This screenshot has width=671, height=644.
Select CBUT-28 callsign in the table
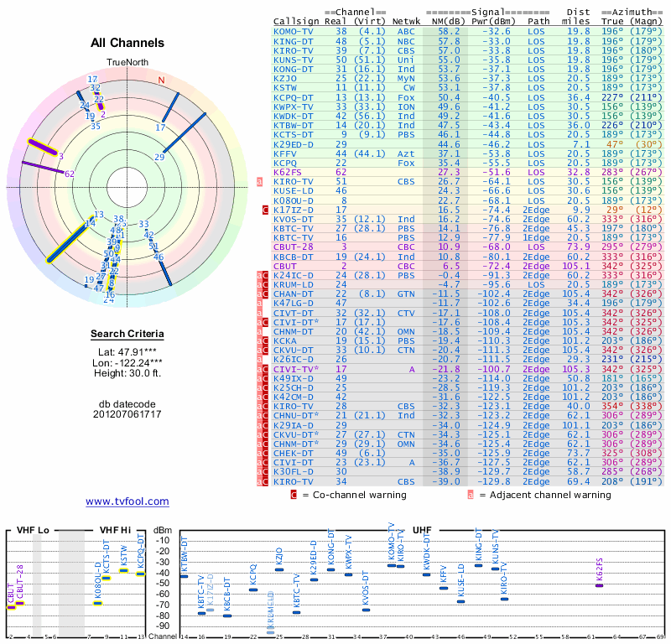[293, 247]
